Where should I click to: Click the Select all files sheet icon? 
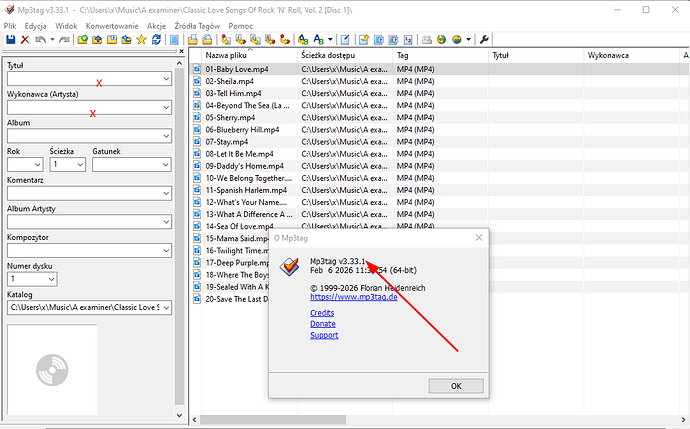tap(174, 40)
